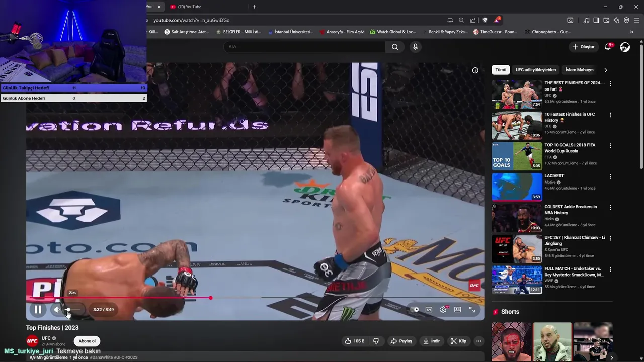
Task: Enter full screen mode
Action: pyautogui.click(x=472, y=310)
